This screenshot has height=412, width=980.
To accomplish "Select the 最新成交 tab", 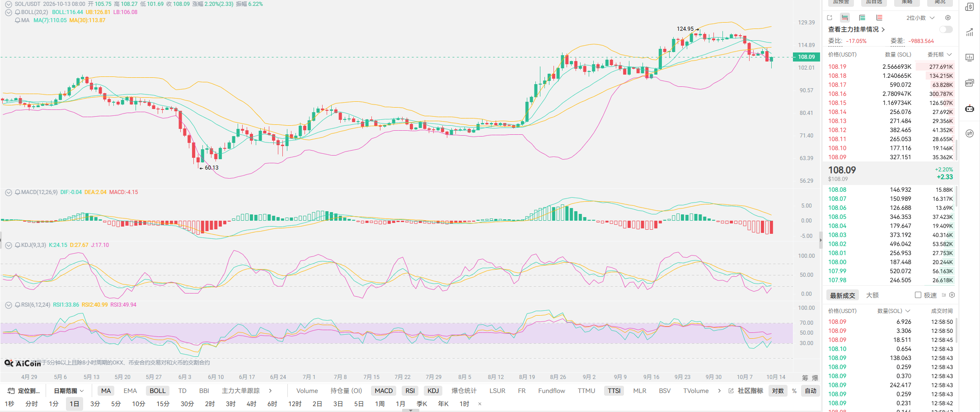I will pyautogui.click(x=843, y=295).
